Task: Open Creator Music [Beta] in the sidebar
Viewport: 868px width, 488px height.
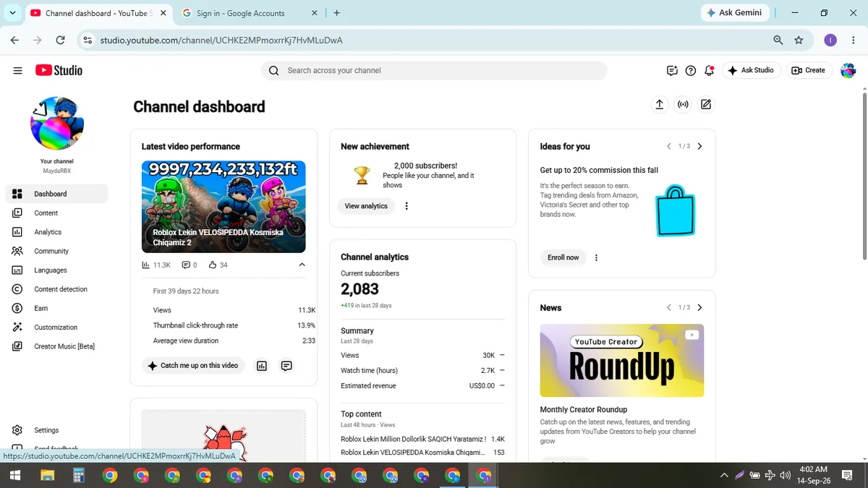Action: [x=57, y=346]
